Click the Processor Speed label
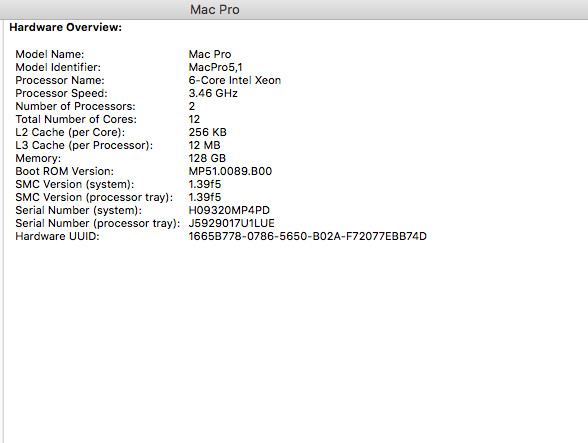 [62, 93]
